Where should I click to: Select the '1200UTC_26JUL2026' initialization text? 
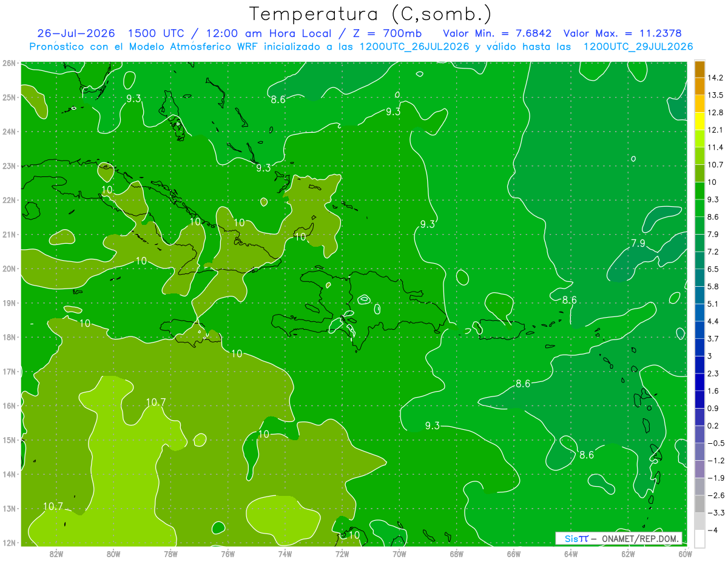click(414, 47)
